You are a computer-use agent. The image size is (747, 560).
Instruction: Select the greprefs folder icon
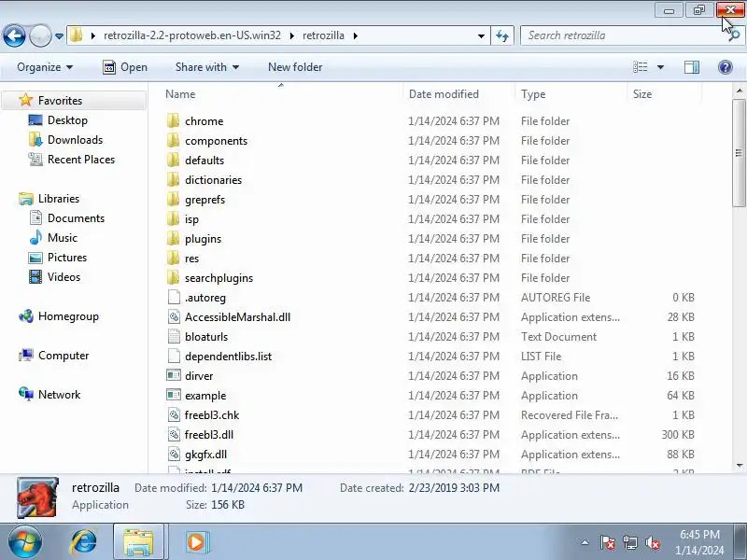click(x=174, y=199)
